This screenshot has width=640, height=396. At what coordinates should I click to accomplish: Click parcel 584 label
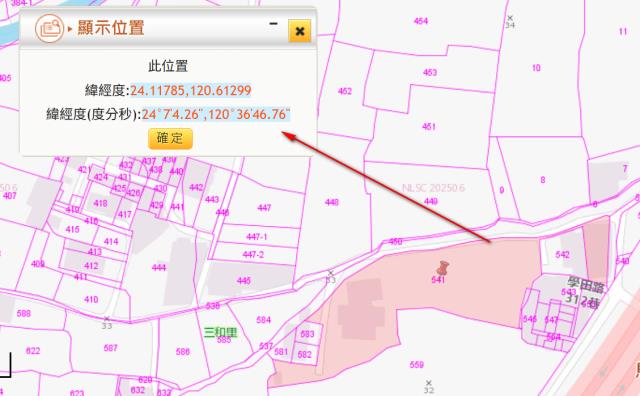tap(263, 320)
